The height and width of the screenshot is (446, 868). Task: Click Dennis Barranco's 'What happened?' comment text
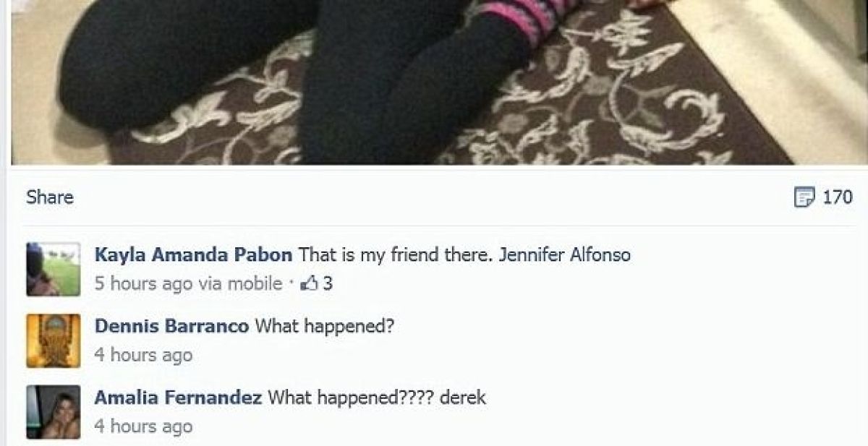coord(325,326)
